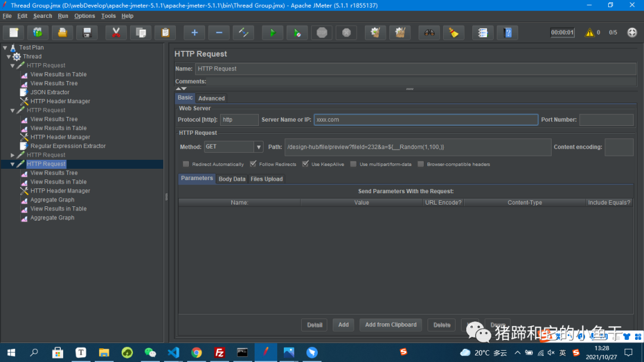This screenshot has height=362, width=644.
Task: Clear results with the single broom icon
Action: click(376, 32)
